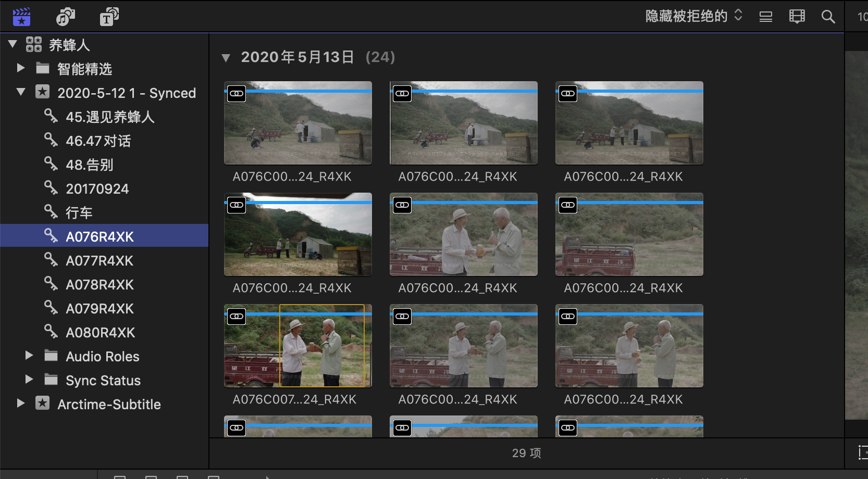The image size is (868, 479).
Task: Expand the 智能精选 folder
Action: [x=21, y=68]
